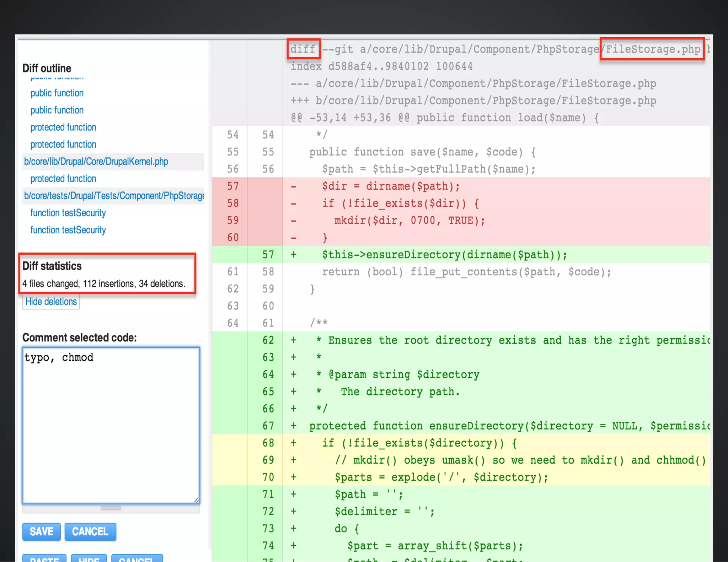Click the minus marker on the mkdir deletion line
Image resolution: width=728 pixels, height=562 pixels.
294,221
